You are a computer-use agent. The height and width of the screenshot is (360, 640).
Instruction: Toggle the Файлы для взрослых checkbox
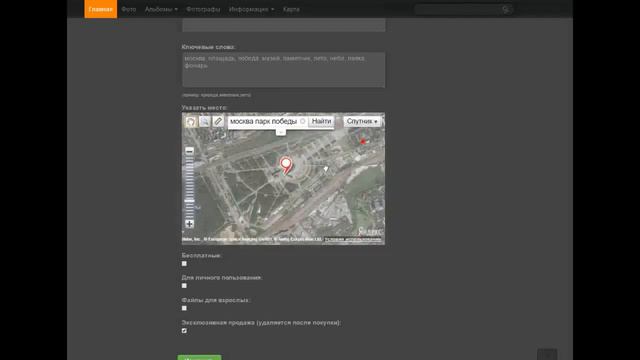coord(184,308)
